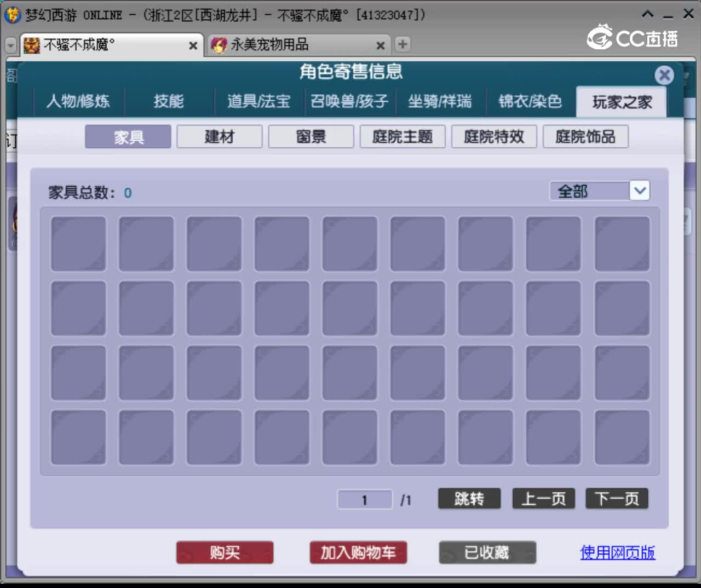Open the 坐骑/祥瑞 tab
Image resolution: width=701 pixels, height=588 pixels.
(x=440, y=101)
